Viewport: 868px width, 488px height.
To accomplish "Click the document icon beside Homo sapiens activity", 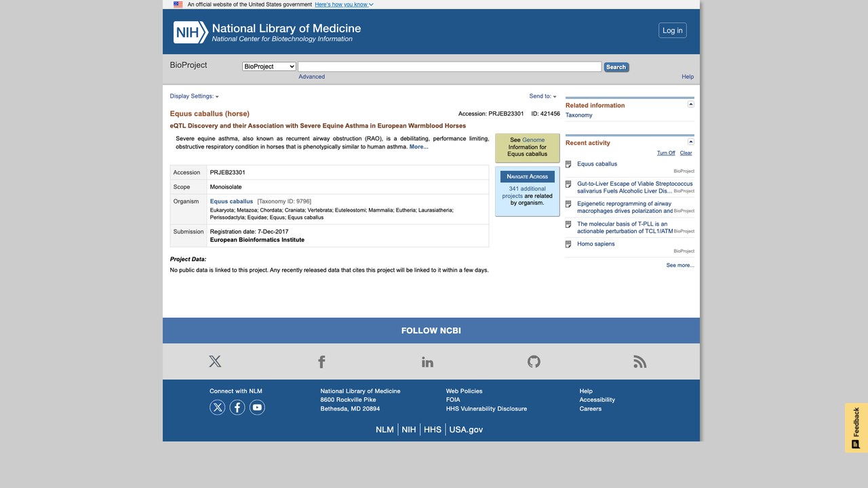I will click(568, 244).
